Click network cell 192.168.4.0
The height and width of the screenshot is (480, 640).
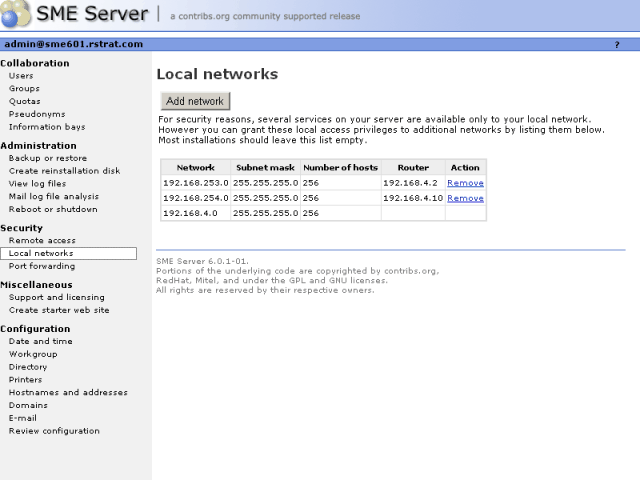pyautogui.click(x=196, y=213)
